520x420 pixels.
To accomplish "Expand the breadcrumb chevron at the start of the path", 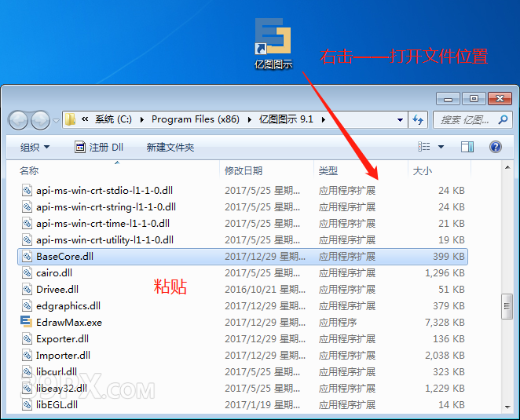I will 85,119.
